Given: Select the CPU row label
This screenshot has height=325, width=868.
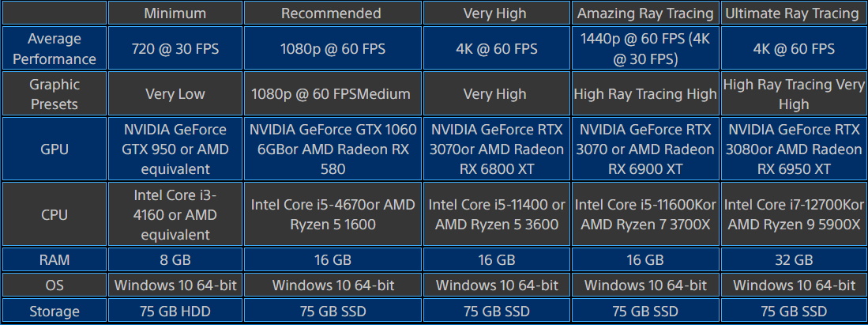Looking at the screenshot, I should pyautogui.click(x=54, y=214).
